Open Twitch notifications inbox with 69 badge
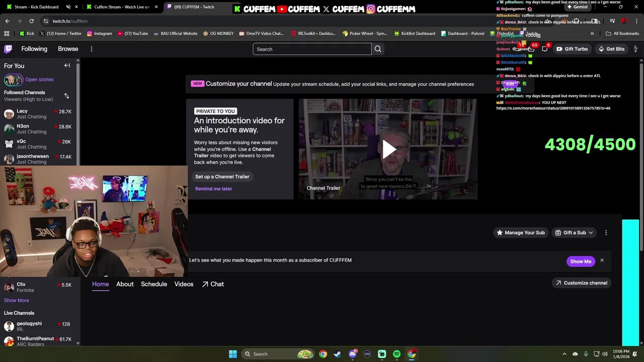This screenshot has width=644, height=362. [531, 49]
